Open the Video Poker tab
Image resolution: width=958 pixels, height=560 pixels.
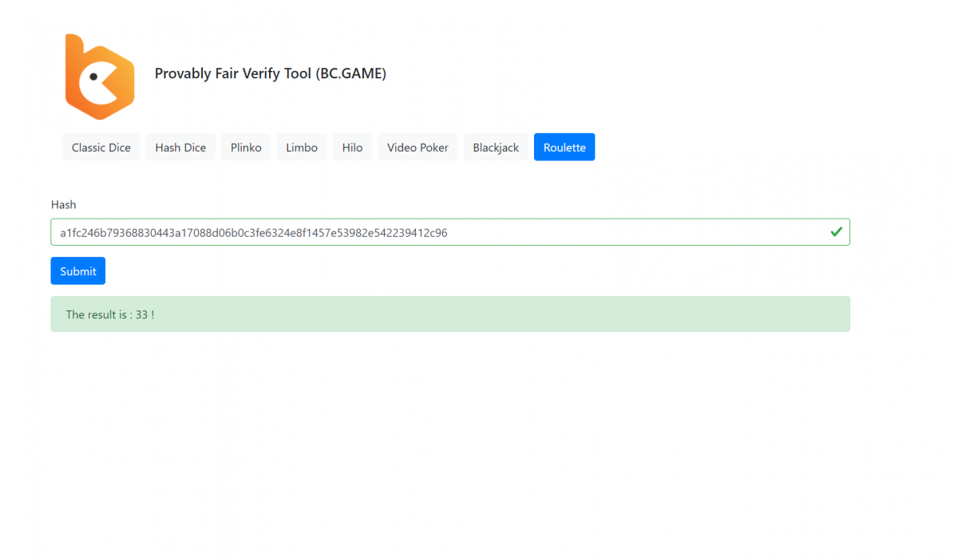pos(418,148)
